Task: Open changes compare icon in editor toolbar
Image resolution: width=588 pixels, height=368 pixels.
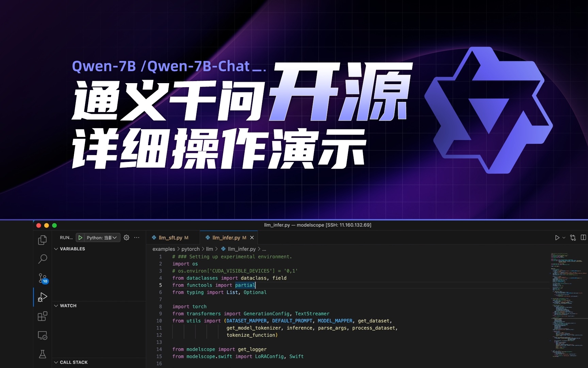Action: [573, 237]
